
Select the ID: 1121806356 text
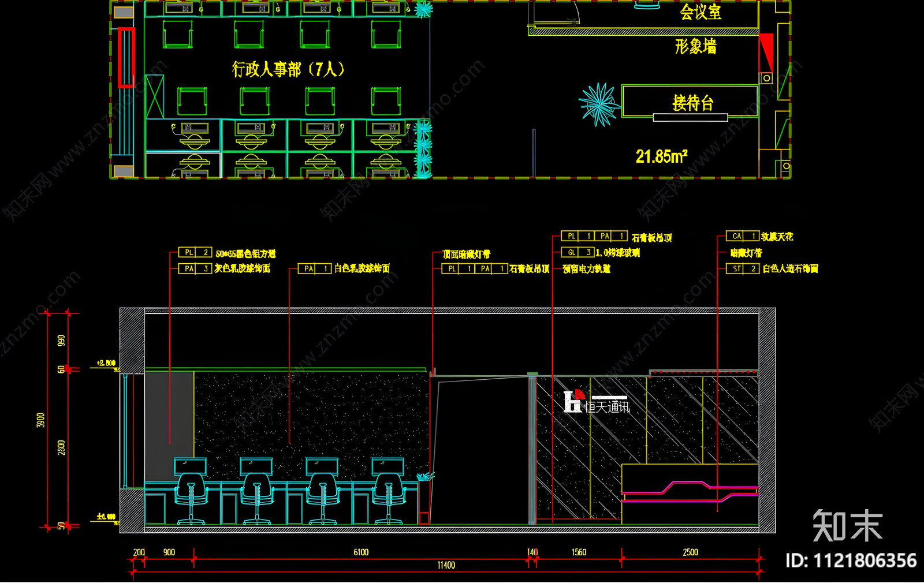tap(851, 560)
